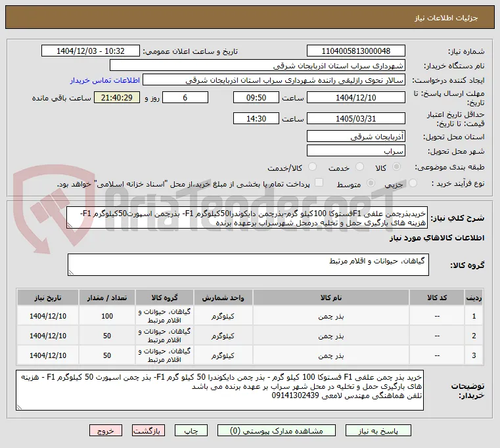
Task: Select the جزیی purchase type radio
Action: point(413,183)
